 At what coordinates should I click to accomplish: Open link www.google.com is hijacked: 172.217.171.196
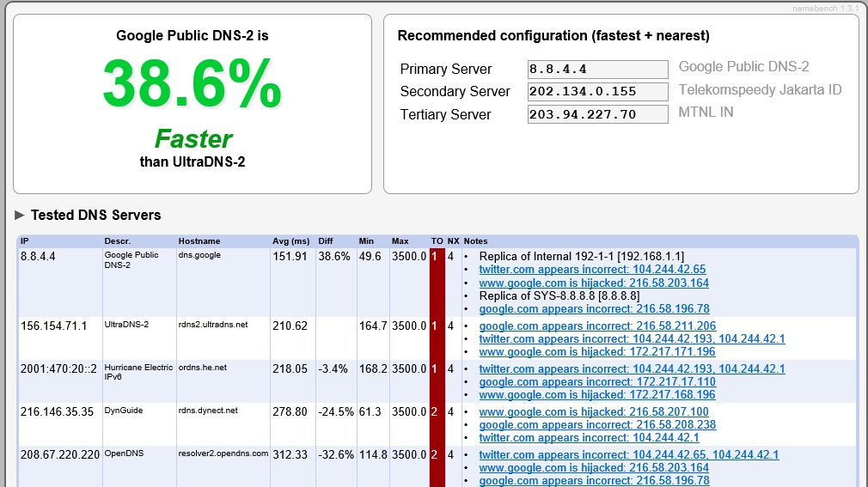[x=597, y=352]
